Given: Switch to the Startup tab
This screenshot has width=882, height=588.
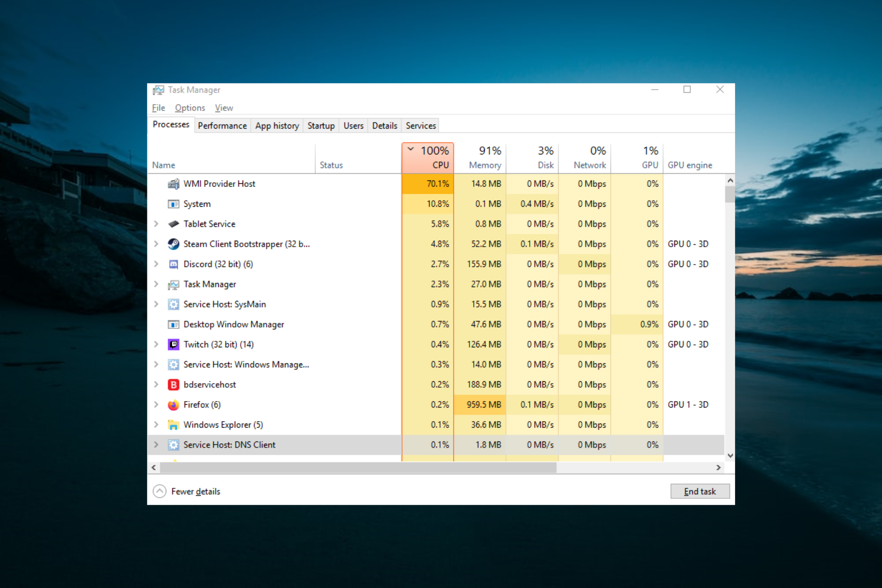Looking at the screenshot, I should pyautogui.click(x=321, y=126).
